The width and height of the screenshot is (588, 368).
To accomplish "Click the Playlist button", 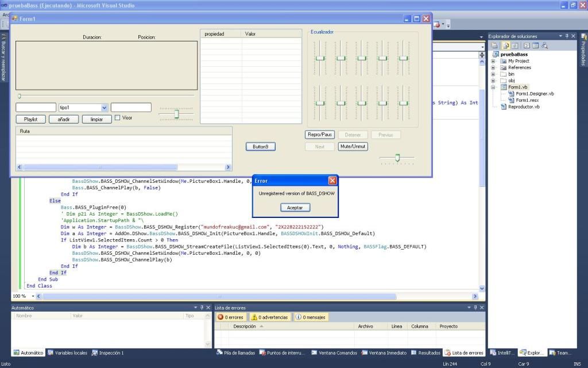I will (31, 120).
